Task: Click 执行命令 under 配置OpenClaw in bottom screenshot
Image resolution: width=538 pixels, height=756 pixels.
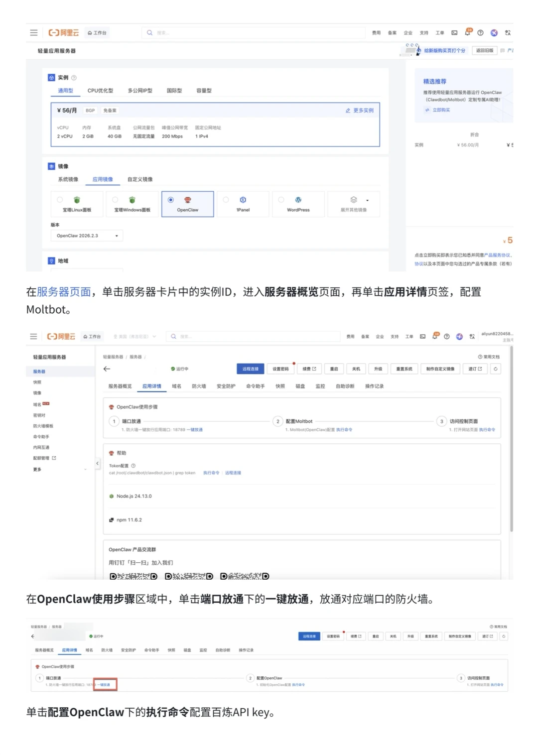Action: pos(298,685)
